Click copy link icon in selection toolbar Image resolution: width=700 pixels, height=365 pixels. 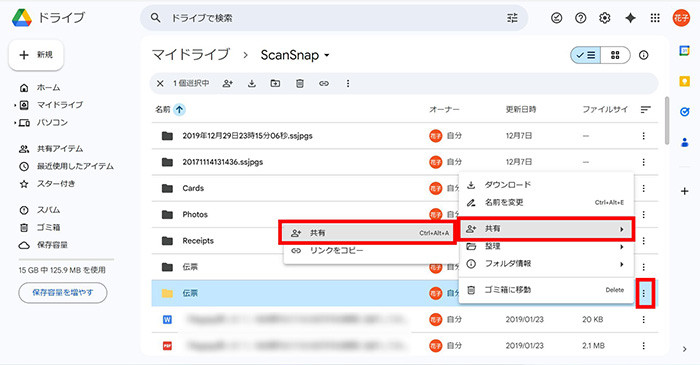[x=324, y=83]
